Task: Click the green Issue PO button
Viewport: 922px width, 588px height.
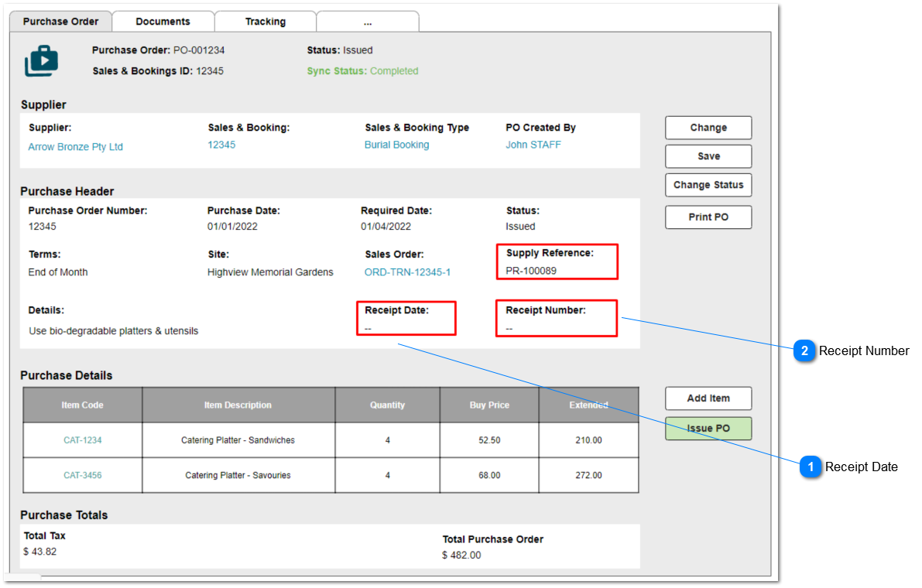Action: point(708,428)
